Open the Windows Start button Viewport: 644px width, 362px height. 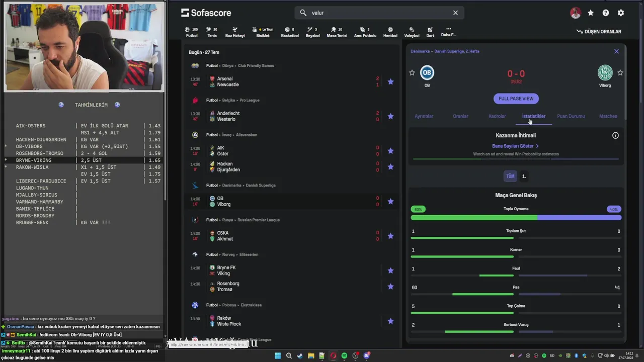pos(277,355)
